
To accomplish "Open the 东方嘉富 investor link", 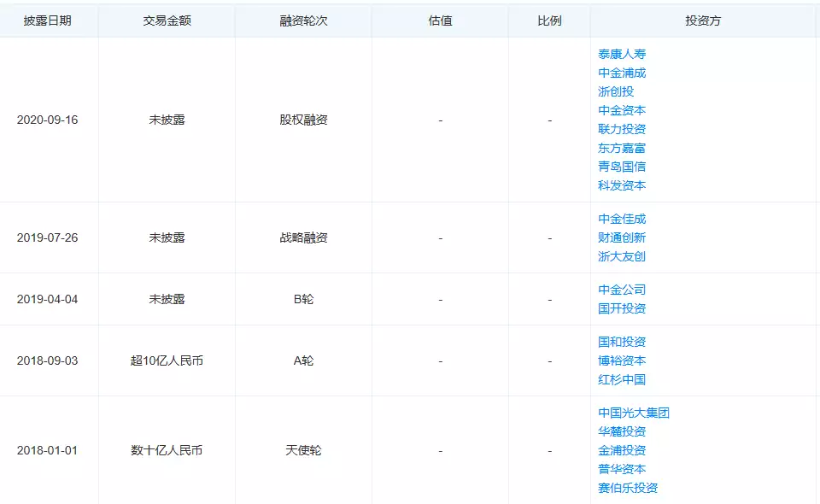I will pyautogui.click(x=622, y=148).
